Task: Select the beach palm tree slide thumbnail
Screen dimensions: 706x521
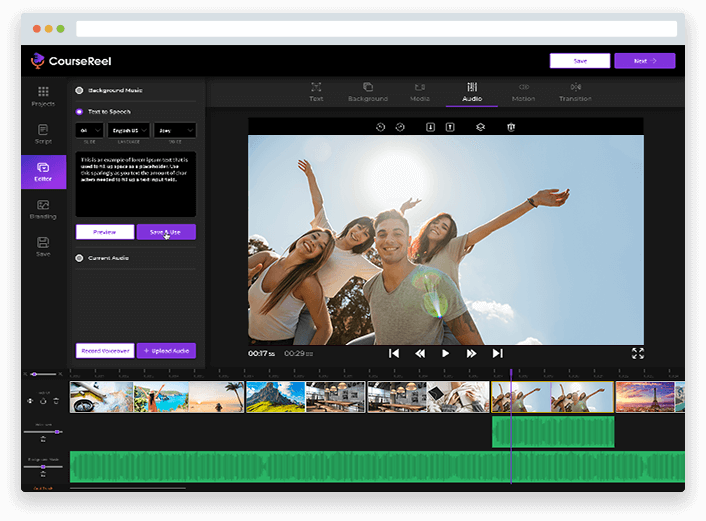Action: tap(217, 397)
